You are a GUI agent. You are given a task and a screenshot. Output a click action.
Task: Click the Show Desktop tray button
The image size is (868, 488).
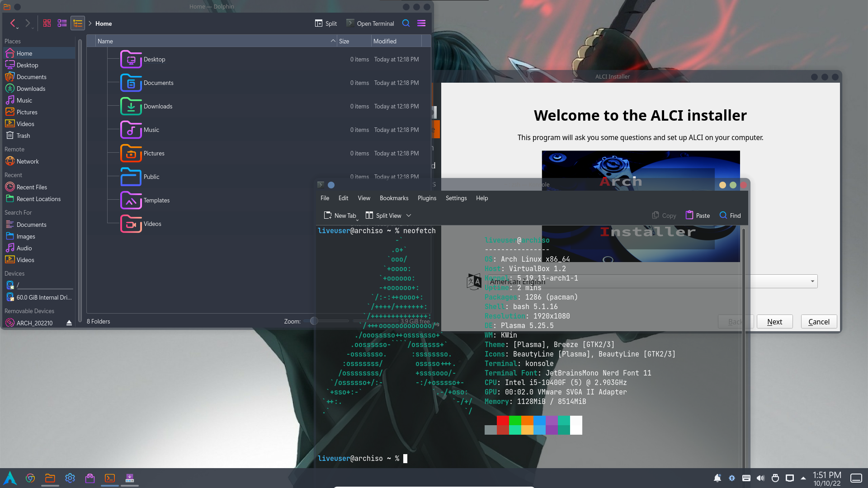coord(856,478)
